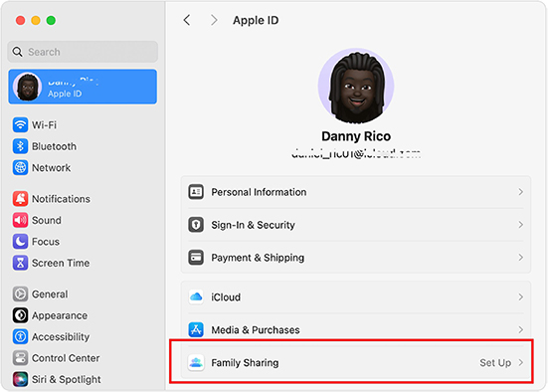Open the Media & Purchases row label

coord(256,329)
